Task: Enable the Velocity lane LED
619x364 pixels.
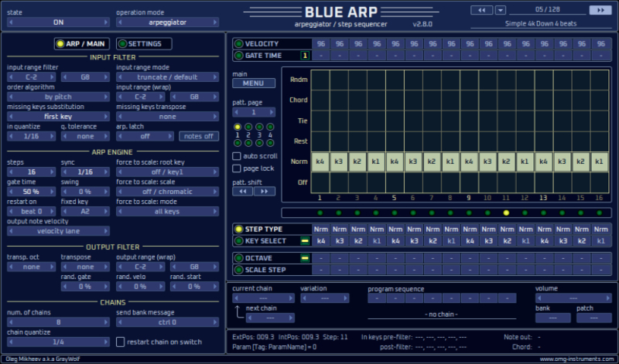Action: pyautogui.click(x=239, y=44)
